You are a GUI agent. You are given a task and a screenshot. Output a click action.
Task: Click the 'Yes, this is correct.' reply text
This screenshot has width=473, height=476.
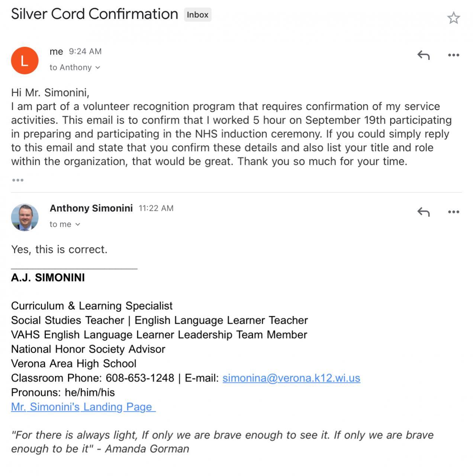coord(59,249)
